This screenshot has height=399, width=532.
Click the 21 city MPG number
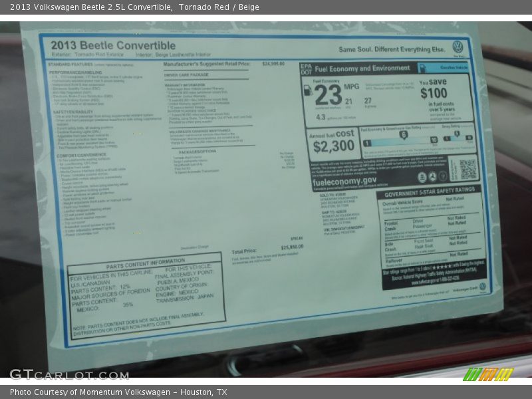(x=348, y=102)
